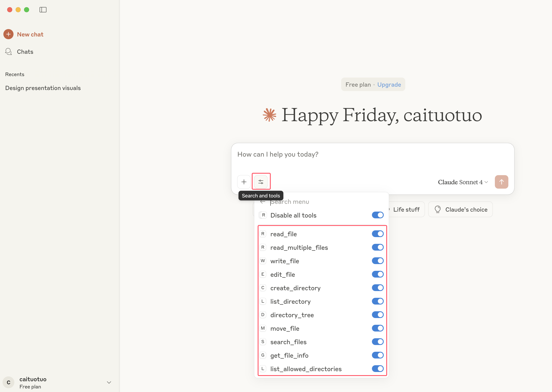Click the lightbulb Claude's choice chip
Screen dimensions: 552x392
click(x=460, y=209)
